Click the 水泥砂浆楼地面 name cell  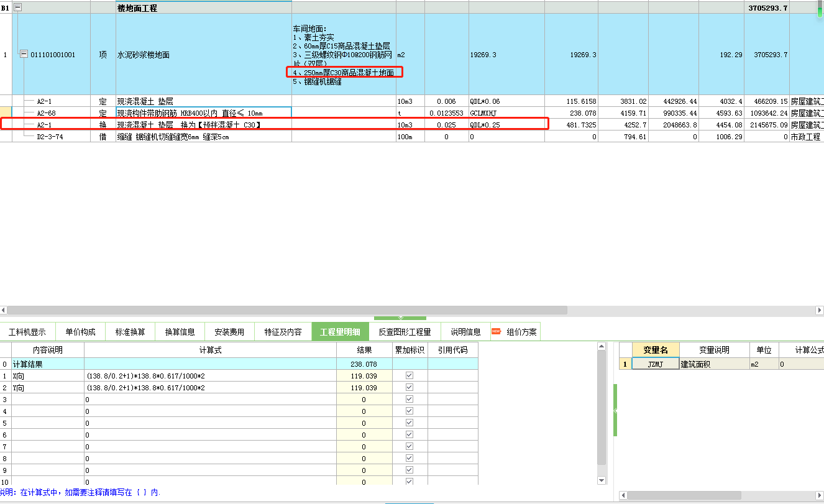point(204,55)
